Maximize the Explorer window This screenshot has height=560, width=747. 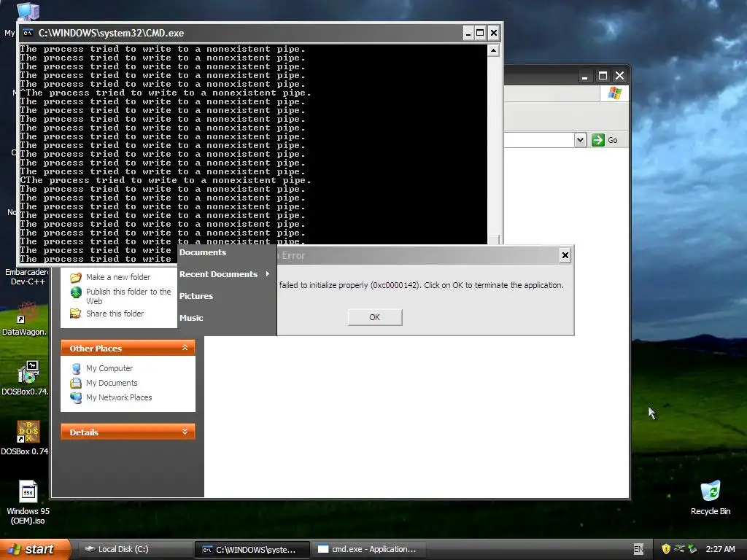pos(603,76)
